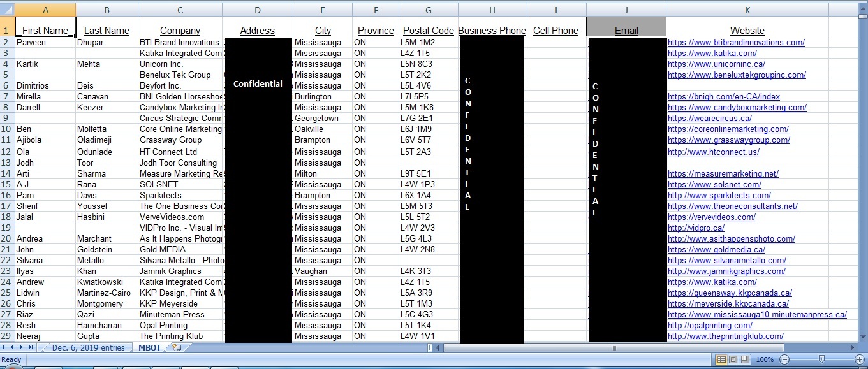The width and height of the screenshot is (868, 369).
Task: Open theprintingklub.com link
Action: click(726, 336)
